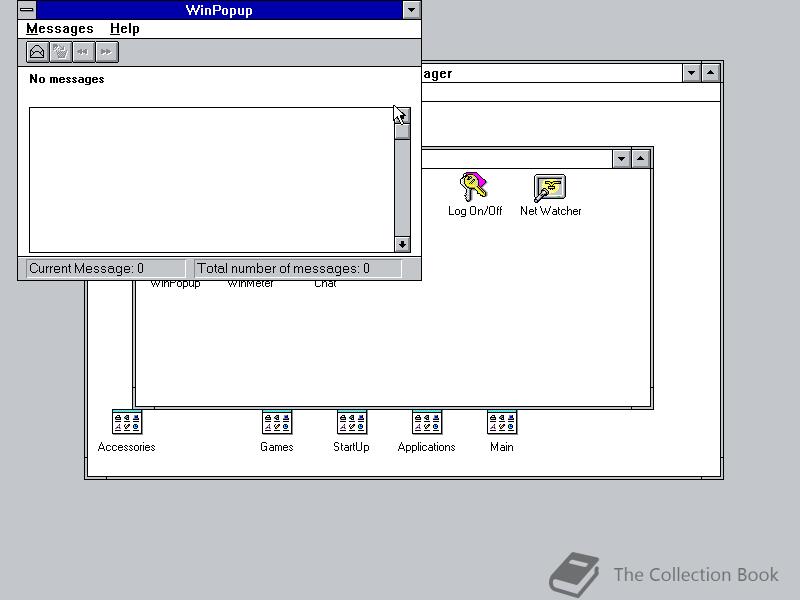The height and width of the screenshot is (600, 800).
Task: Open the WinPopup control menu box
Action: pos(27,10)
